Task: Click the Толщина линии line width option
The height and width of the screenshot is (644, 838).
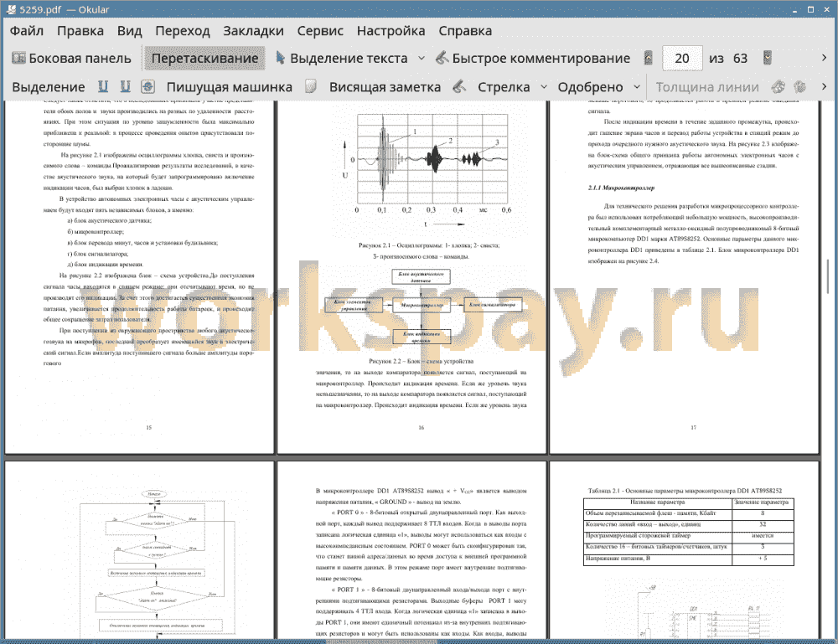Action: coord(707,87)
